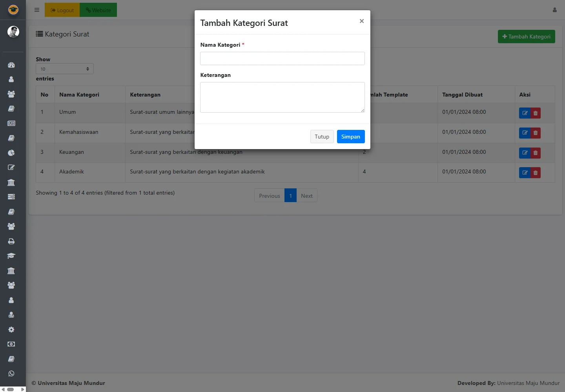The image size is (565, 392).
Task: Click the money bill icon in sidebar
Action: click(11, 344)
